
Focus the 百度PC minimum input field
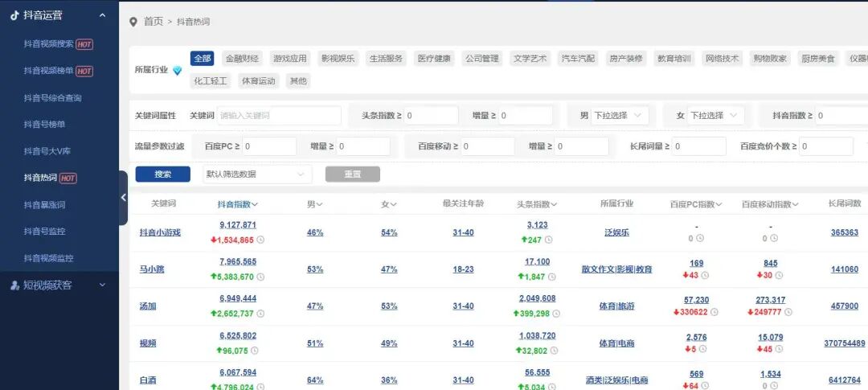(269, 147)
